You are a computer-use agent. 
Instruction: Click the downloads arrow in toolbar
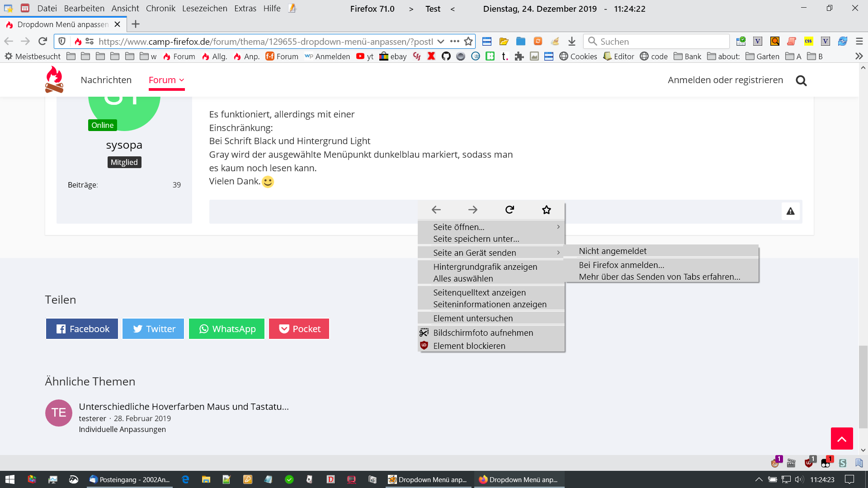tap(571, 42)
